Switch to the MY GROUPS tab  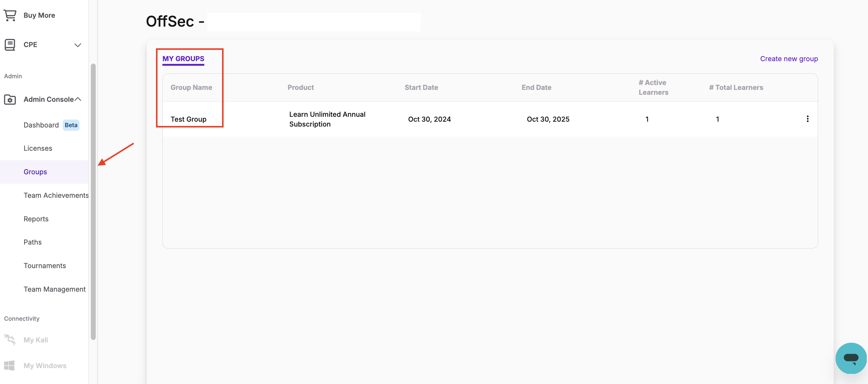tap(183, 59)
